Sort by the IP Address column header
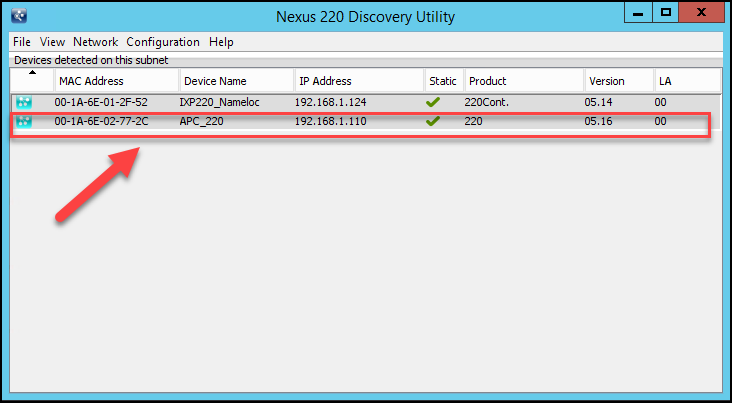732x403 pixels. click(x=359, y=81)
